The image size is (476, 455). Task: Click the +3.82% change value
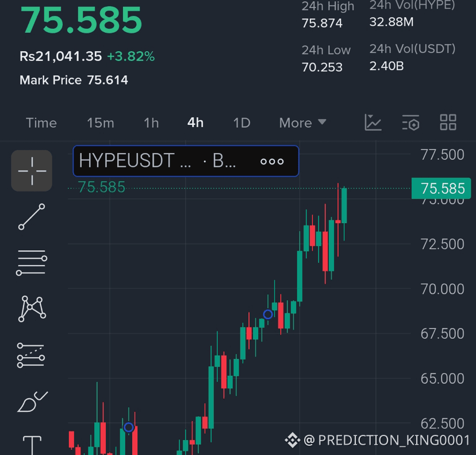[x=131, y=56]
